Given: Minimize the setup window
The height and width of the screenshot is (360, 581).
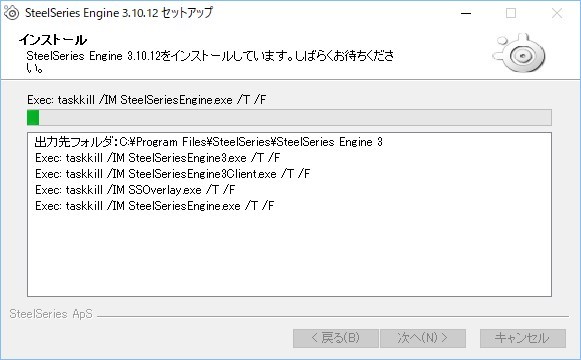Looking at the screenshot, I should 466,13.
